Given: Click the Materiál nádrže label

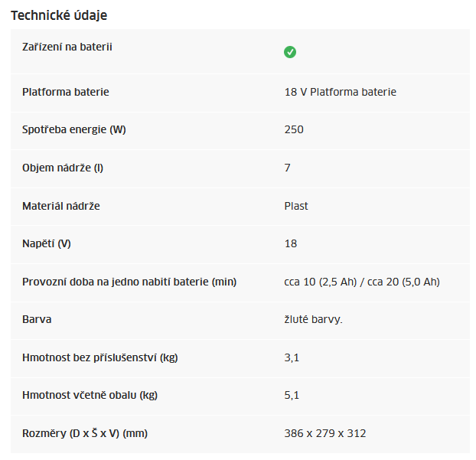Looking at the screenshot, I should point(61,206).
